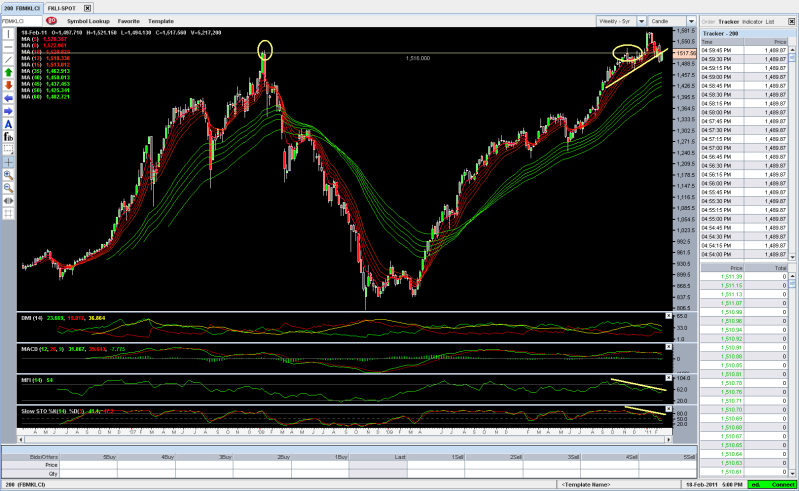Click the MA (5) legend entry
The height and width of the screenshot is (491, 799).
tap(44, 39)
